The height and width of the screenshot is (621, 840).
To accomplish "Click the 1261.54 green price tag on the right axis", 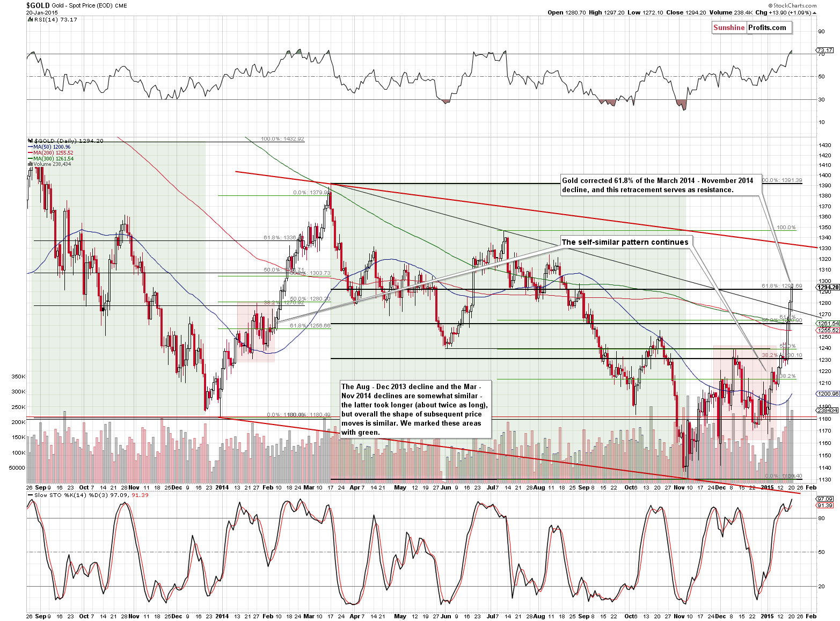I will point(828,324).
